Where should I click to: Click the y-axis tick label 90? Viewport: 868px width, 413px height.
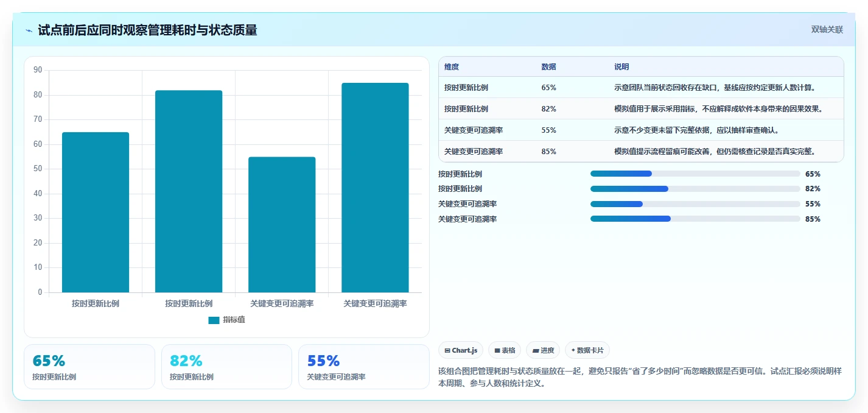[x=38, y=71]
